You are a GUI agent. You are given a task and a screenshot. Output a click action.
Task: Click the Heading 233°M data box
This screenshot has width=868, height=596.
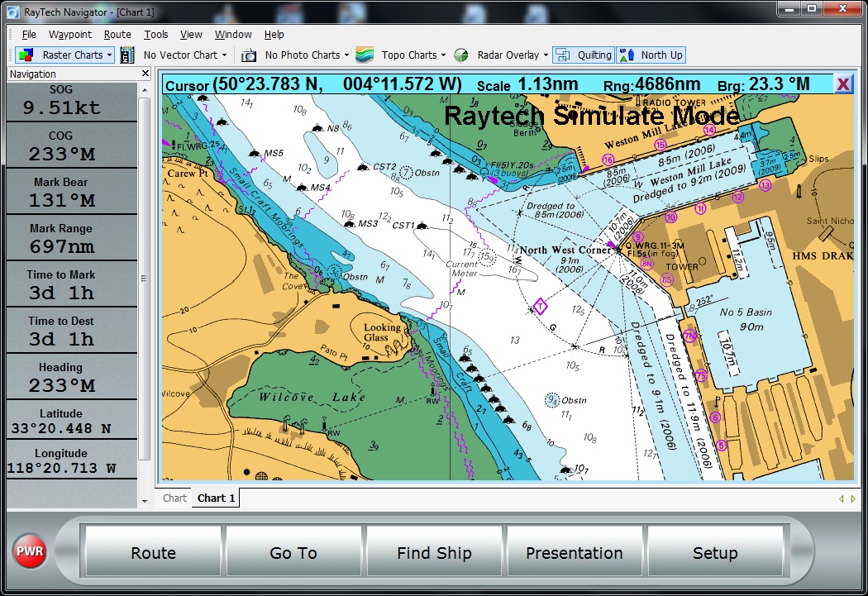[71, 378]
